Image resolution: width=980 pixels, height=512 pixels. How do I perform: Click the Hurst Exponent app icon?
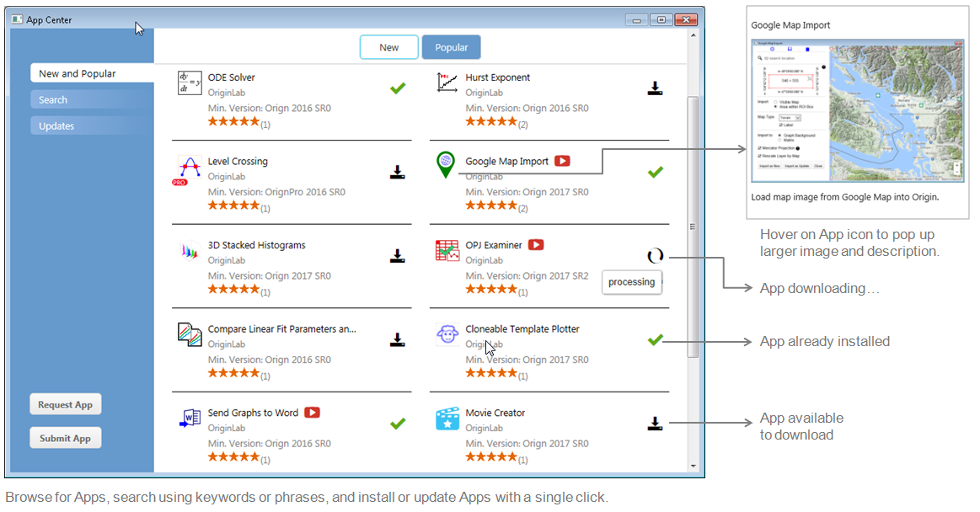[x=447, y=83]
